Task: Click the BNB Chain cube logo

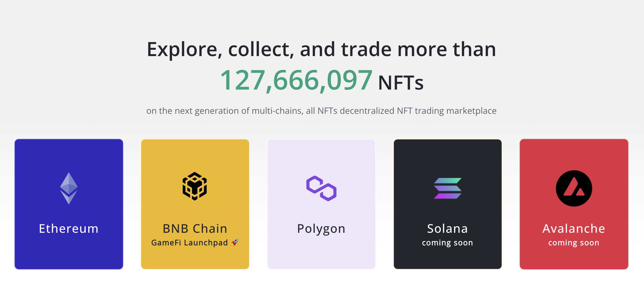Action: (x=195, y=186)
